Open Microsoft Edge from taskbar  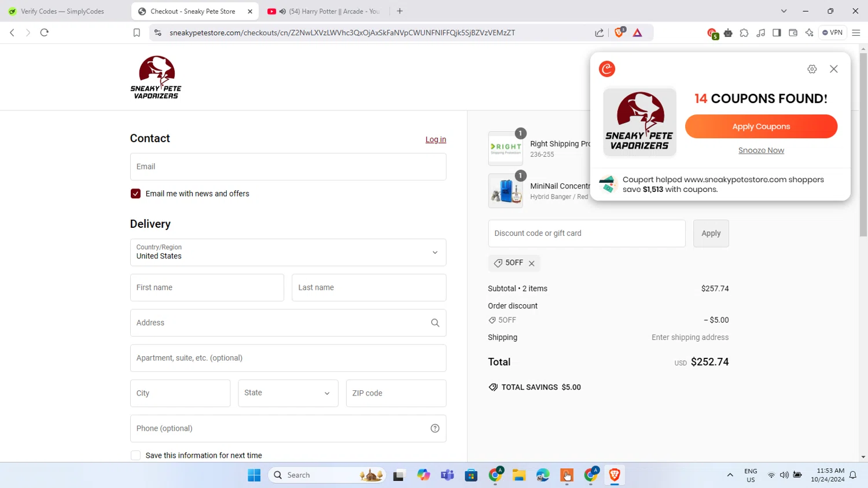point(543,475)
